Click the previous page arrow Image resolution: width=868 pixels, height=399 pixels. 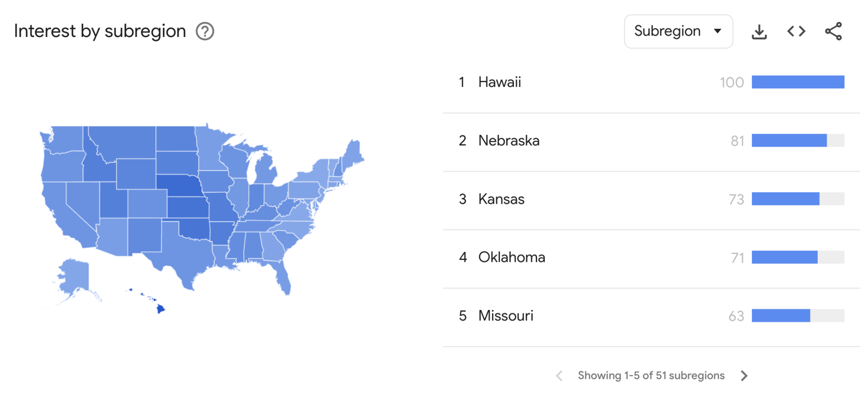(x=559, y=375)
